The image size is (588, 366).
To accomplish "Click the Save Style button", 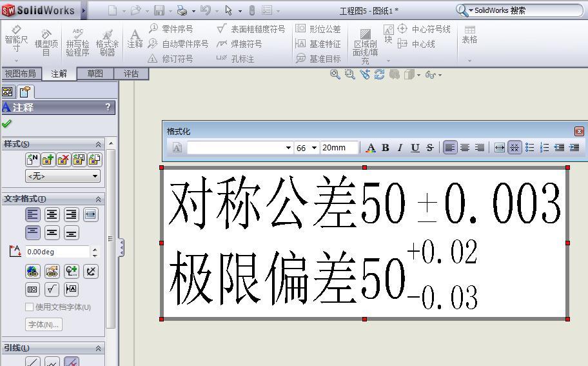I will [x=79, y=159].
